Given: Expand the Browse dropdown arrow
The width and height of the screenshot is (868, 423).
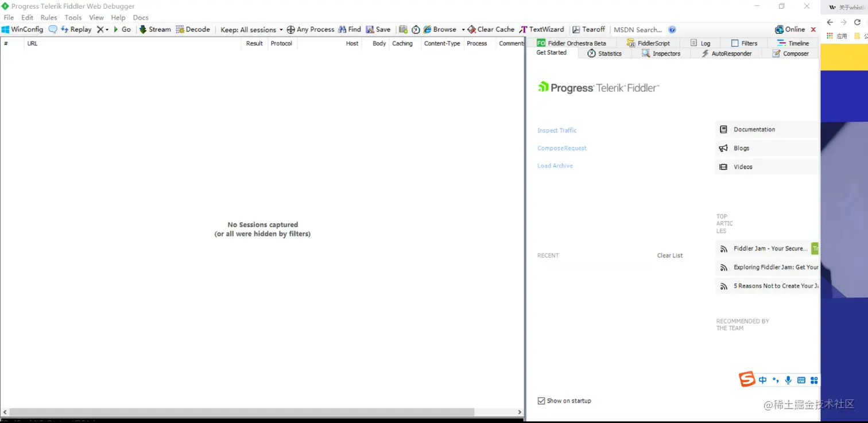Looking at the screenshot, I should (463, 30).
